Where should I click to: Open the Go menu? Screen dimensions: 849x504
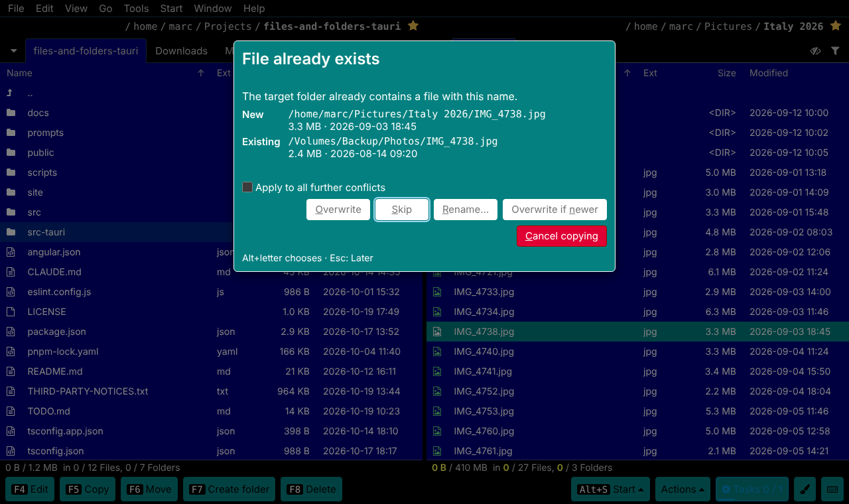105,9
